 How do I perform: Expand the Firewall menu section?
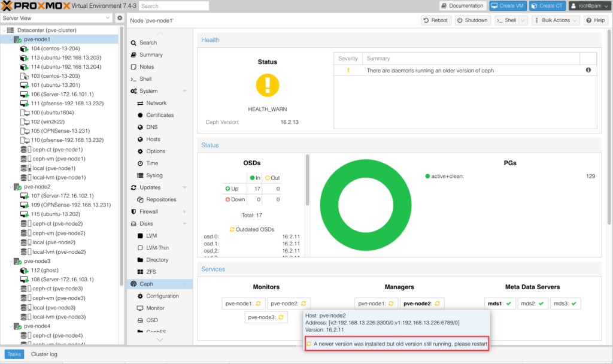tap(184, 211)
